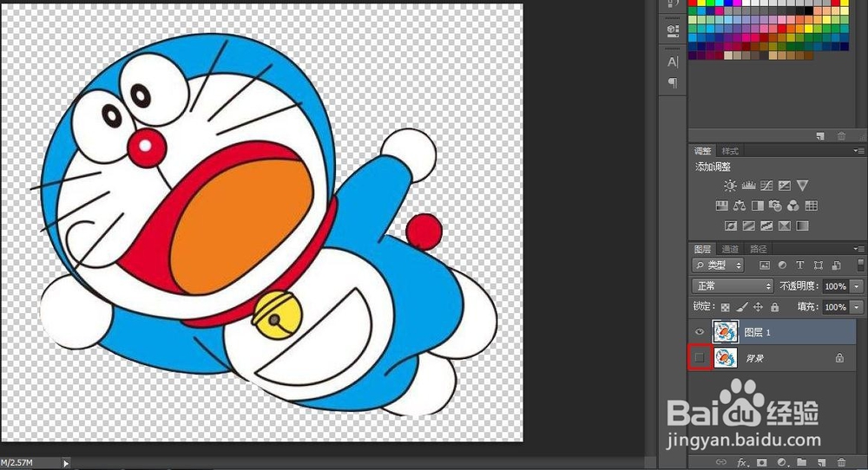Open the 类型 filter type dropdown
Image resolution: width=868 pixels, height=470 pixels.
click(x=718, y=265)
